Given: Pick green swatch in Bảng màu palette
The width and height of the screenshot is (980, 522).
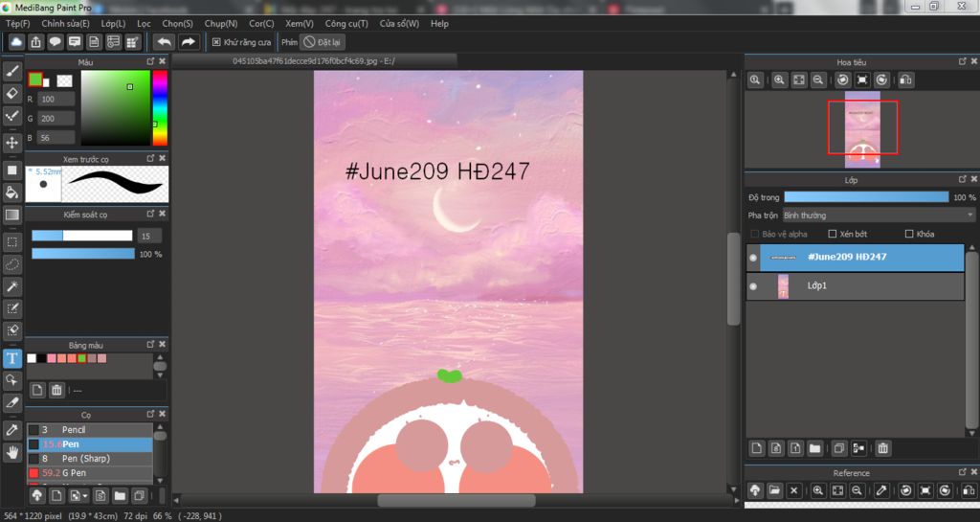Looking at the screenshot, I should point(82,358).
